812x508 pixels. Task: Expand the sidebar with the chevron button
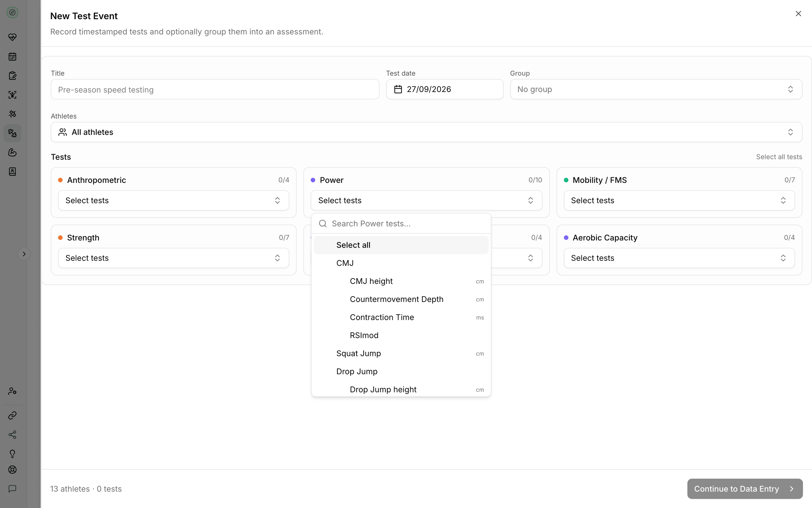pos(24,254)
